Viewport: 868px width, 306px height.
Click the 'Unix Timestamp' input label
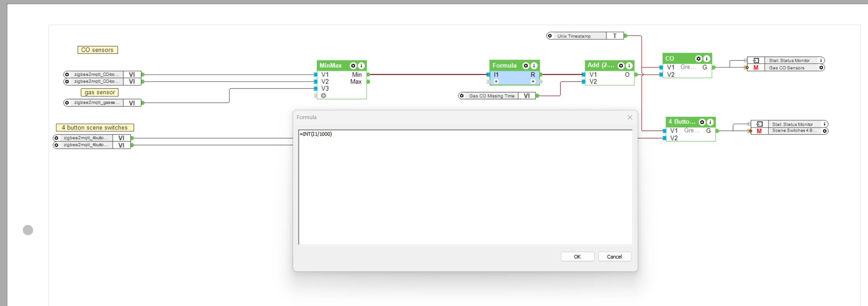(x=574, y=36)
